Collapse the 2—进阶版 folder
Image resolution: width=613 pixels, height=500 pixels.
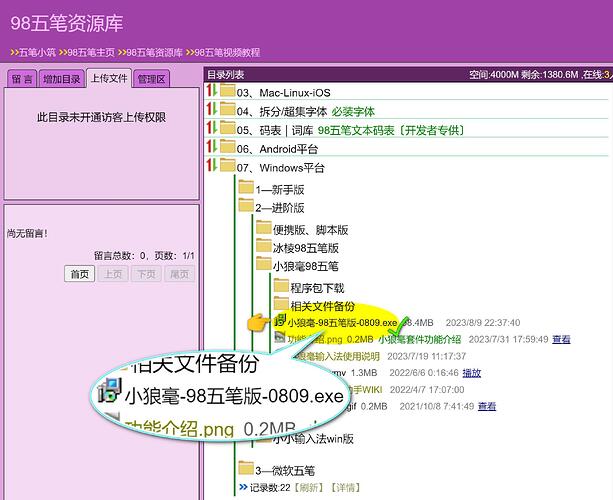pos(246,207)
